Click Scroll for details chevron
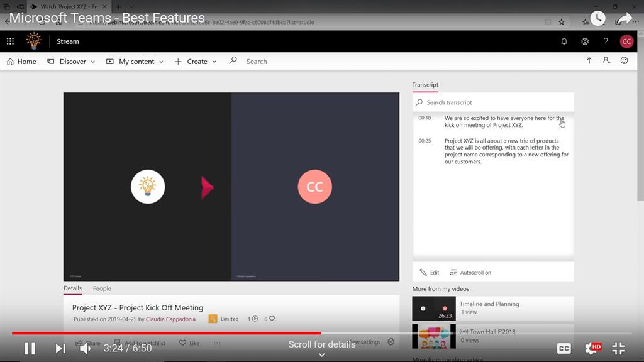This screenshot has height=362, width=644. [x=321, y=354]
